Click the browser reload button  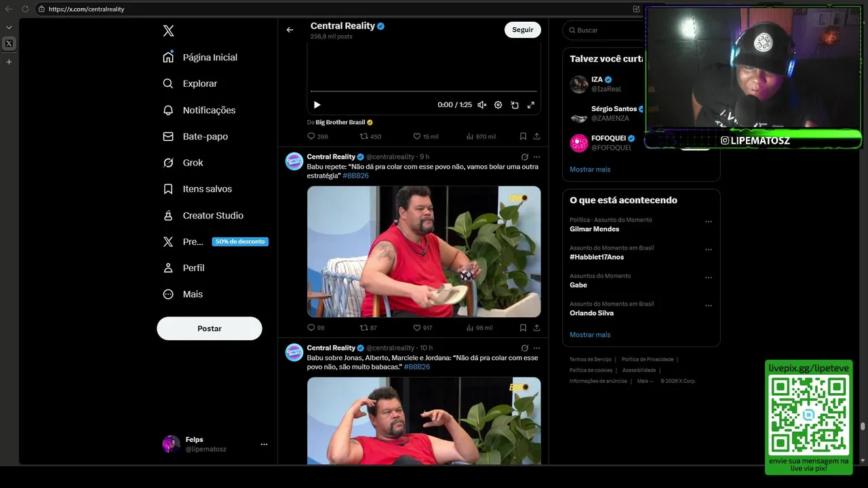[x=25, y=9]
